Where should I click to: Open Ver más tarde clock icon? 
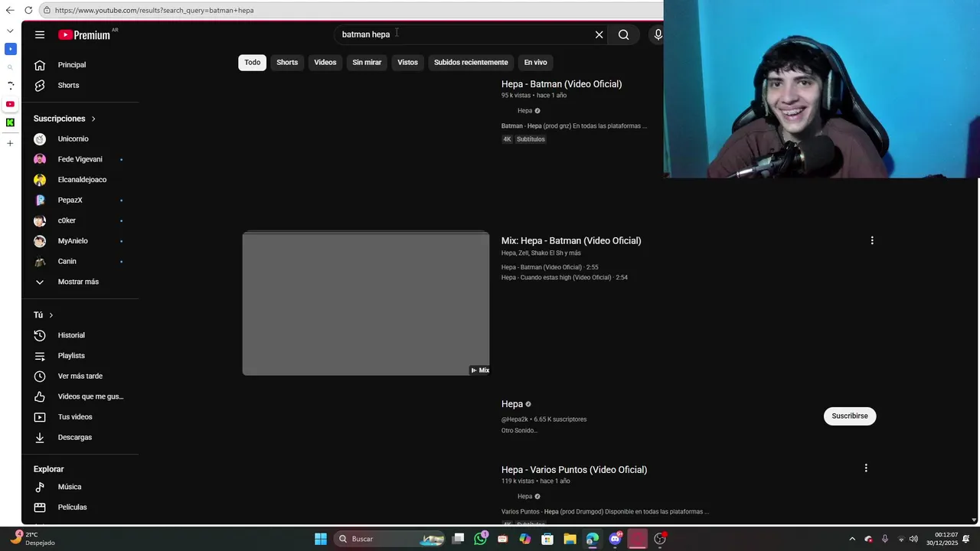40,376
